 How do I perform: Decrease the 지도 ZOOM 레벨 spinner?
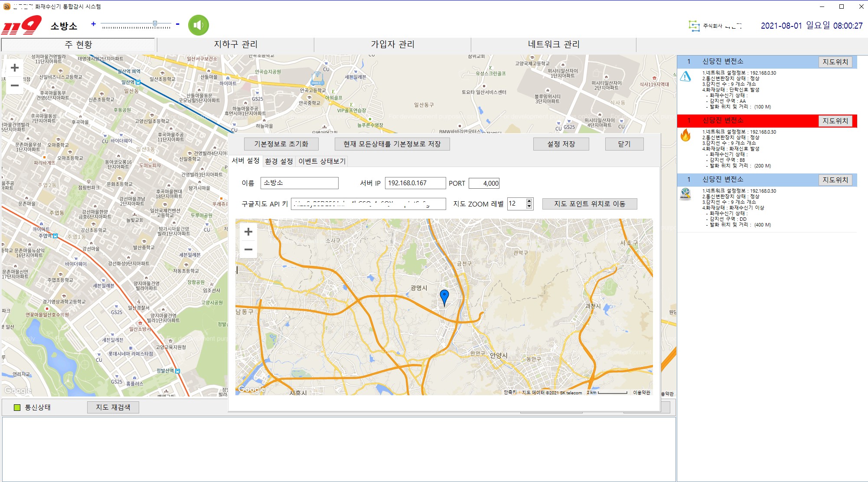529,207
